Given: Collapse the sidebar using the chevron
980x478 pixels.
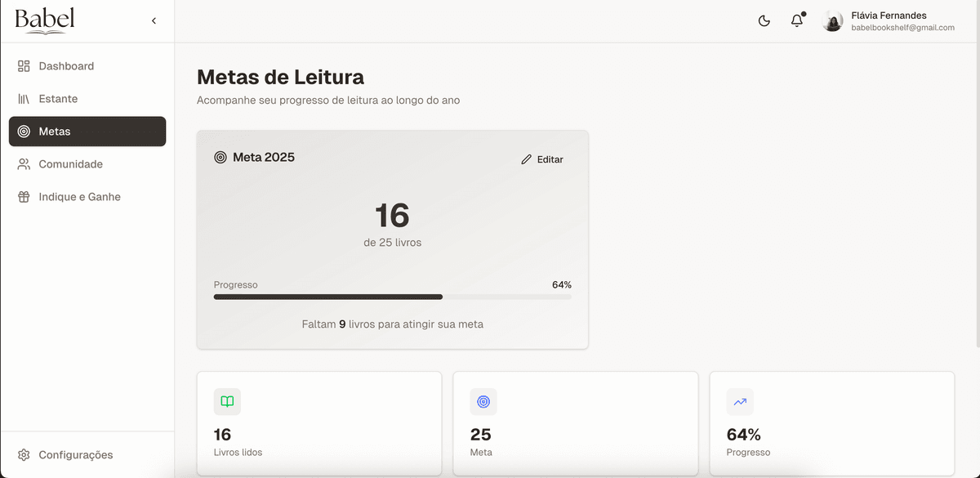Looking at the screenshot, I should pos(154,20).
